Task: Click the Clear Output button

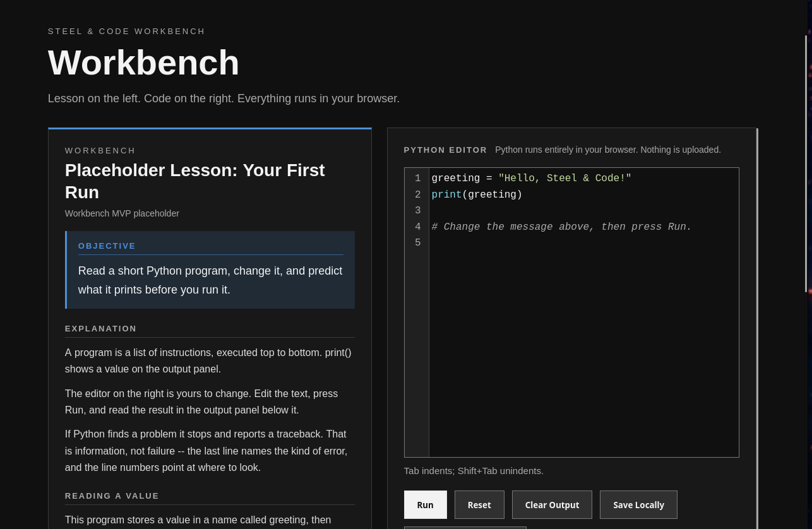Action: [552, 505]
